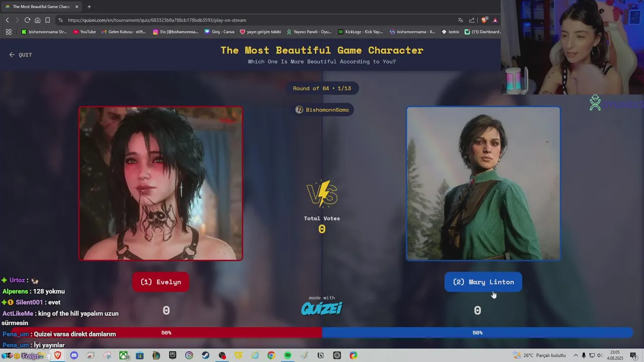Vote for (2) Mary Linton button
This screenshot has height=362, width=644.
coord(483,282)
